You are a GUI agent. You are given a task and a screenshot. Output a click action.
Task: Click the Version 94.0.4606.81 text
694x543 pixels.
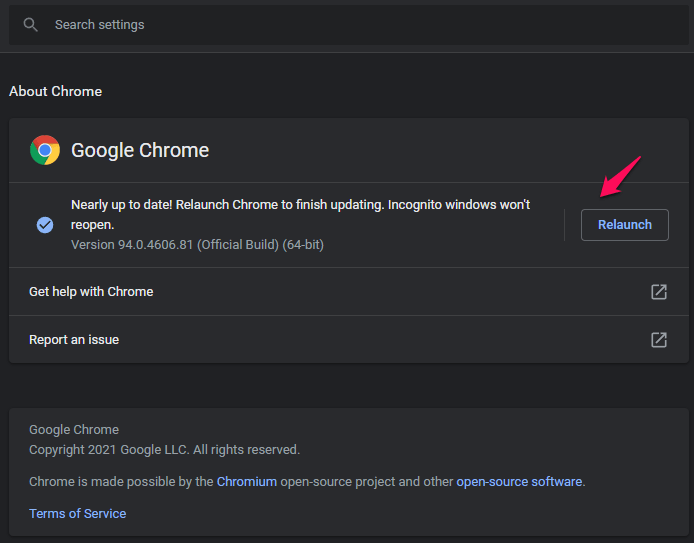pyautogui.click(x=197, y=245)
